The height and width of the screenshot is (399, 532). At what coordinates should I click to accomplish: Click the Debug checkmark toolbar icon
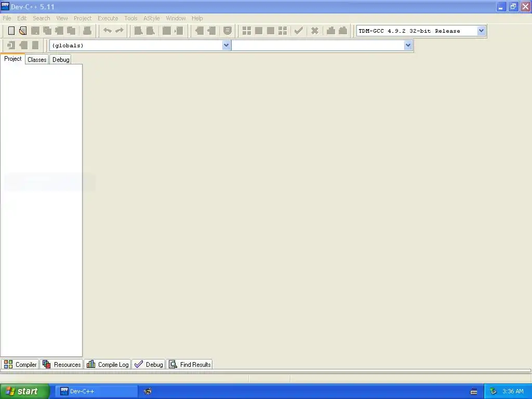[x=299, y=31]
